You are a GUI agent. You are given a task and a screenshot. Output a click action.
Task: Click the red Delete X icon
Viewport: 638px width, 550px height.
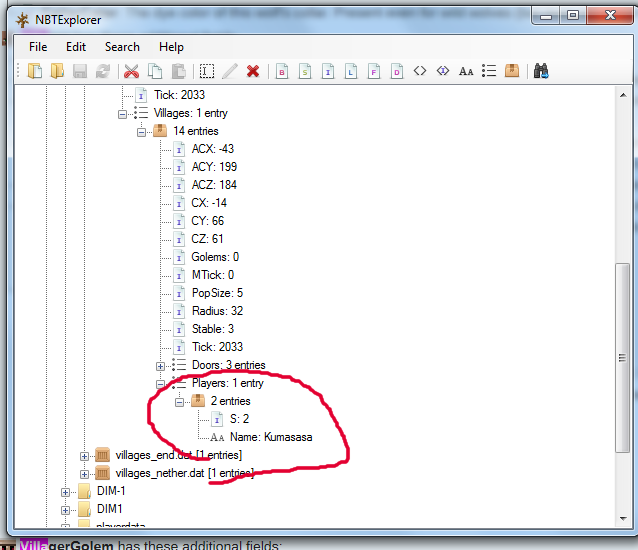pos(253,71)
